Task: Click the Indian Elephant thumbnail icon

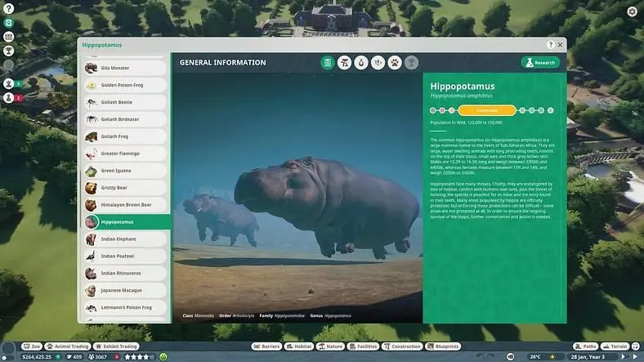Action: 92,239
